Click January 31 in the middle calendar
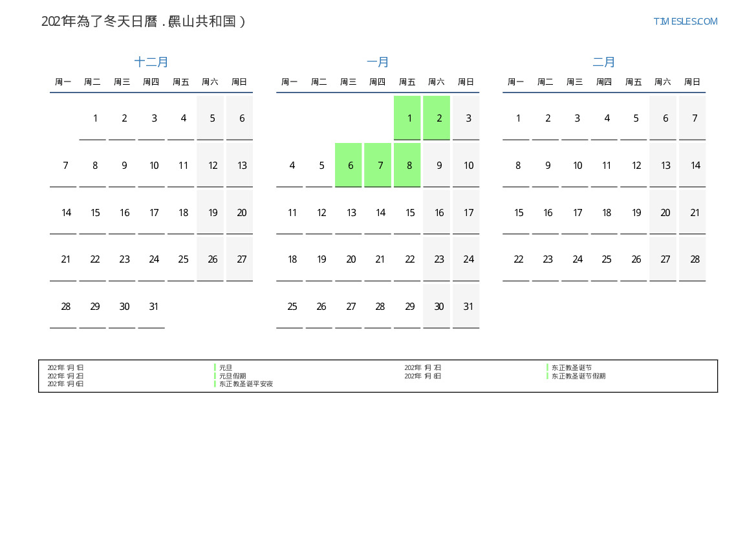The height and width of the screenshot is (535, 756). 468,307
